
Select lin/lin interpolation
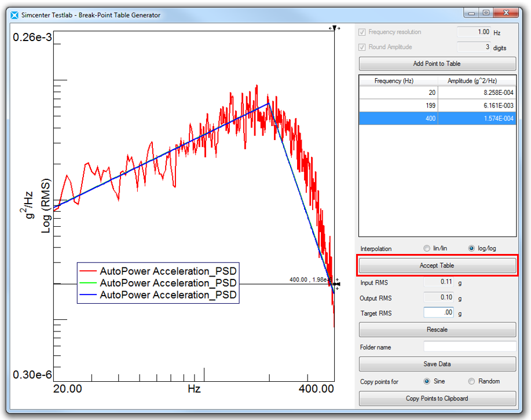[427, 249]
